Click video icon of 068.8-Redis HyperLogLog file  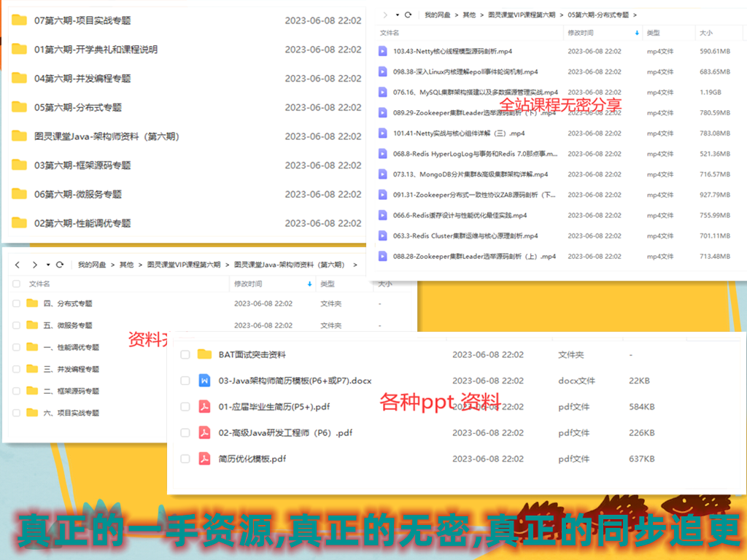click(382, 153)
